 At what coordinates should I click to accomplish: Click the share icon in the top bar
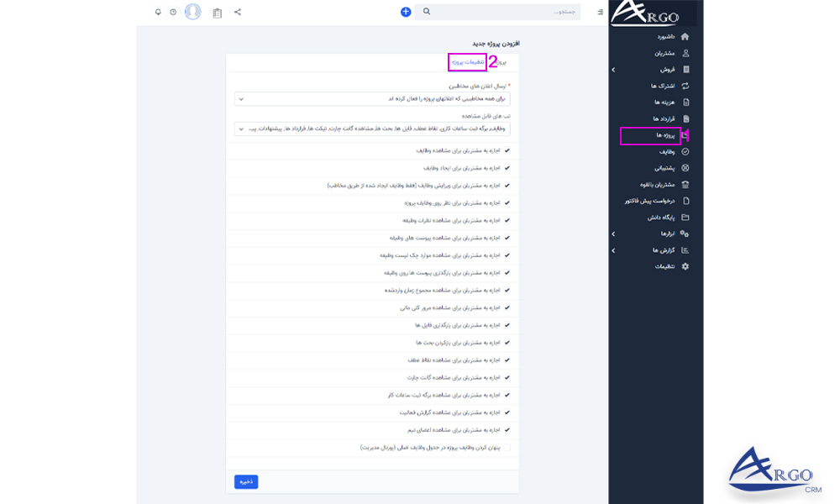coord(239,12)
